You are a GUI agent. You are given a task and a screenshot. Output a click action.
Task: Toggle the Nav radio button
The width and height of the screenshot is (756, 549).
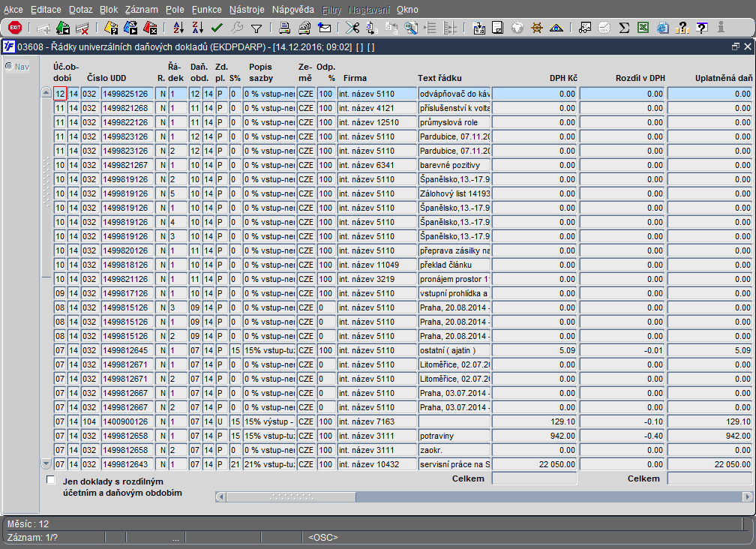pos(9,66)
